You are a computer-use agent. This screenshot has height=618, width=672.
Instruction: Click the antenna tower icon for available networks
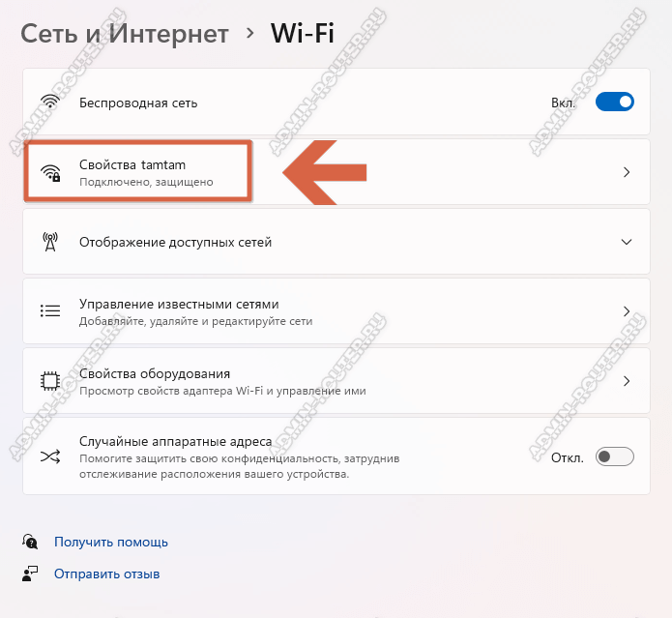pos(50,242)
